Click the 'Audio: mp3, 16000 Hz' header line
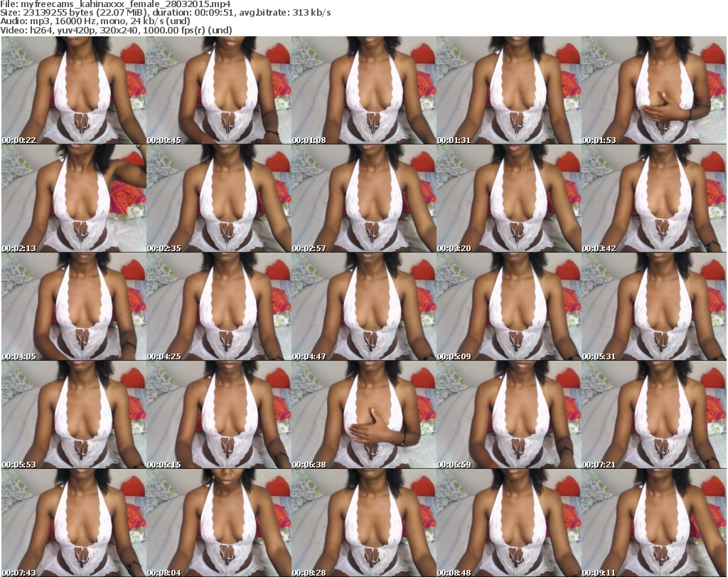This screenshot has width=728, height=577. 95,22
